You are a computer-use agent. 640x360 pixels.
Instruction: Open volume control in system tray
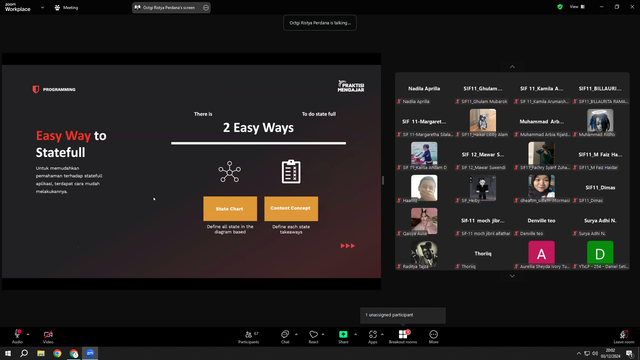click(x=595, y=353)
